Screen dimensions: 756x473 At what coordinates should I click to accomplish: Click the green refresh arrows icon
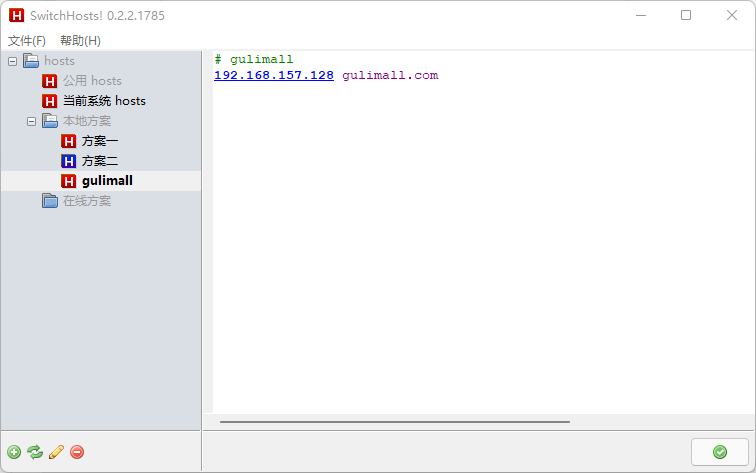click(x=35, y=452)
